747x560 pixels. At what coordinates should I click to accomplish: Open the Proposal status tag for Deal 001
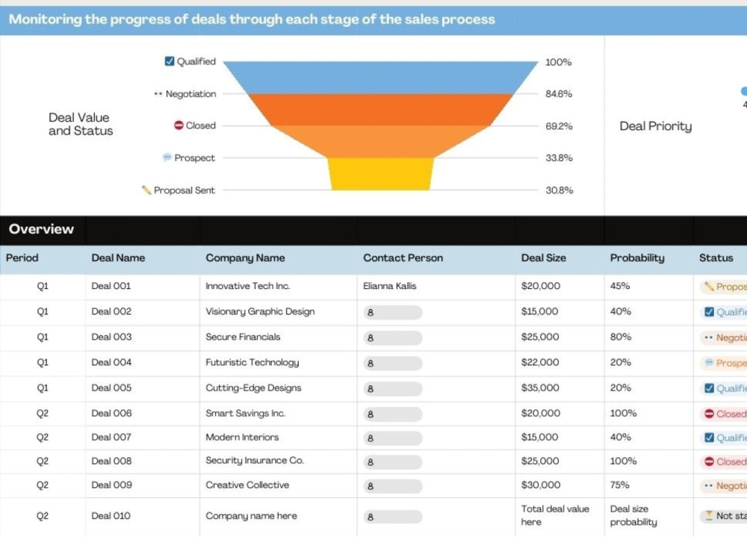pos(724,287)
